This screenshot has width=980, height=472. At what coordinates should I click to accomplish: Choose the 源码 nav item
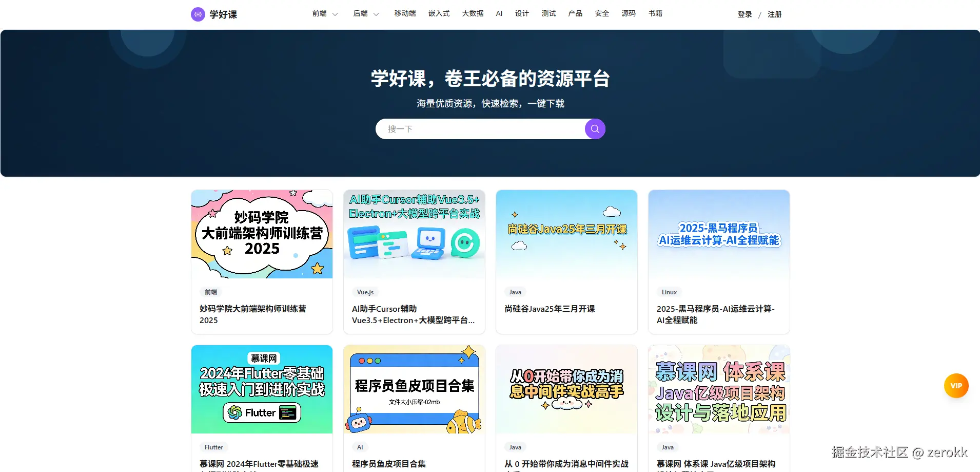coord(629,13)
